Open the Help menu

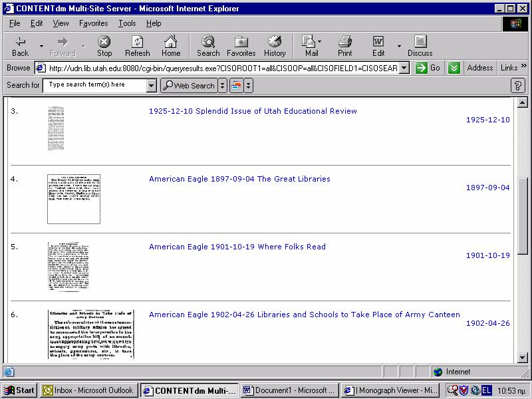click(154, 23)
